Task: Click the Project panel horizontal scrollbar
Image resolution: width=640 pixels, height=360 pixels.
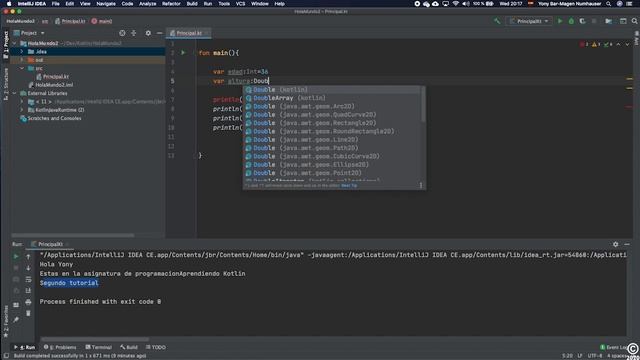Action: [73, 235]
